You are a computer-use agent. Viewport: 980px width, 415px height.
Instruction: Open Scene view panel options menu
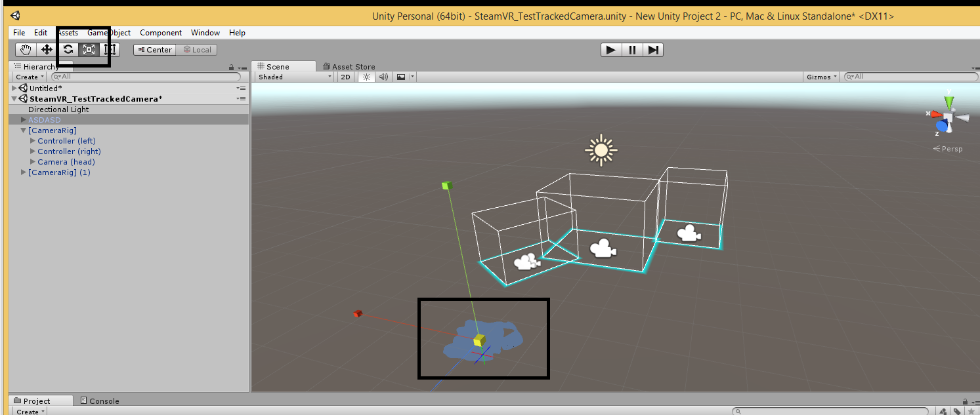tap(974, 68)
